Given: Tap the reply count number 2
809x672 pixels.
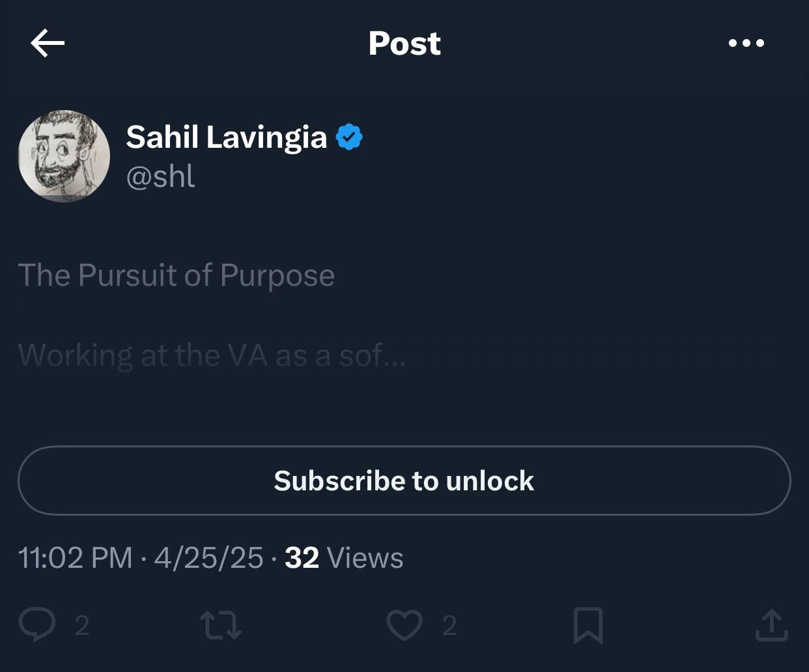Looking at the screenshot, I should (81, 625).
